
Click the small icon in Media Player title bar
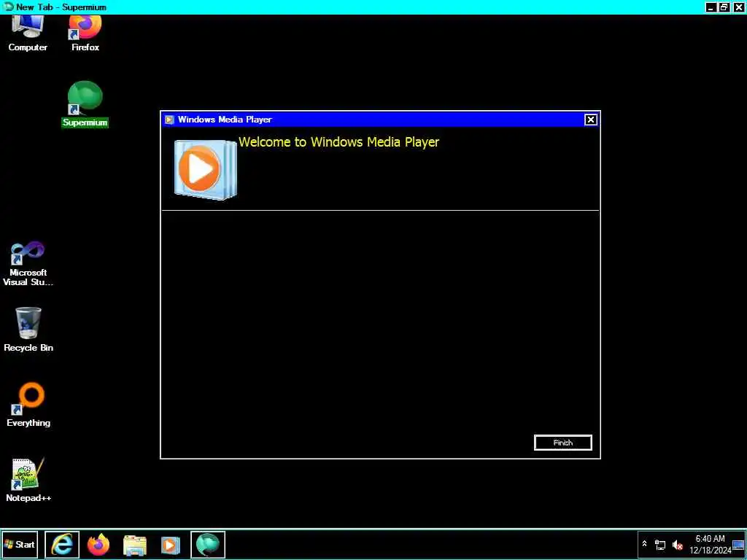coord(169,120)
